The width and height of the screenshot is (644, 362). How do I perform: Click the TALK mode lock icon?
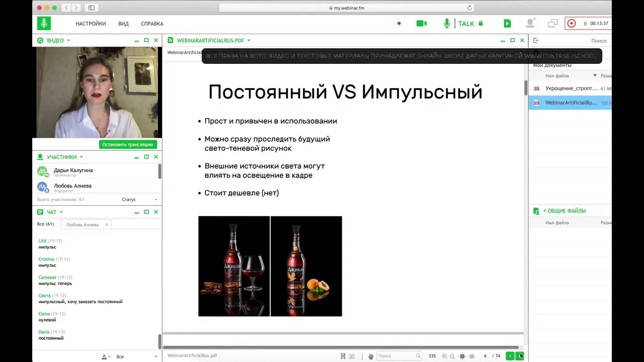tap(480, 24)
